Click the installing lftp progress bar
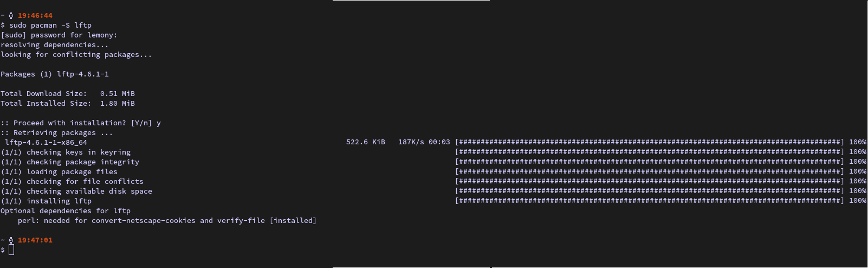Viewport: 868px width, 268px height. tap(649, 201)
